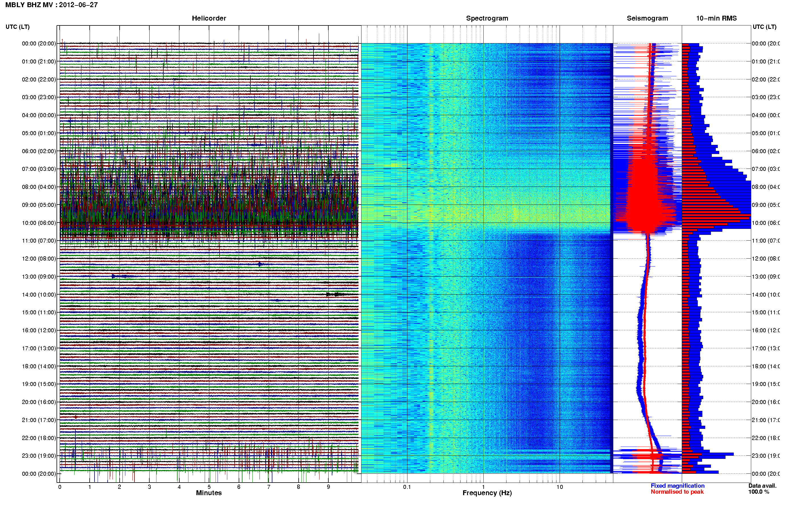Click the right-side 18:00 time label
The height and width of the screenshot is (508, 812).
click(x=765, y=366)
